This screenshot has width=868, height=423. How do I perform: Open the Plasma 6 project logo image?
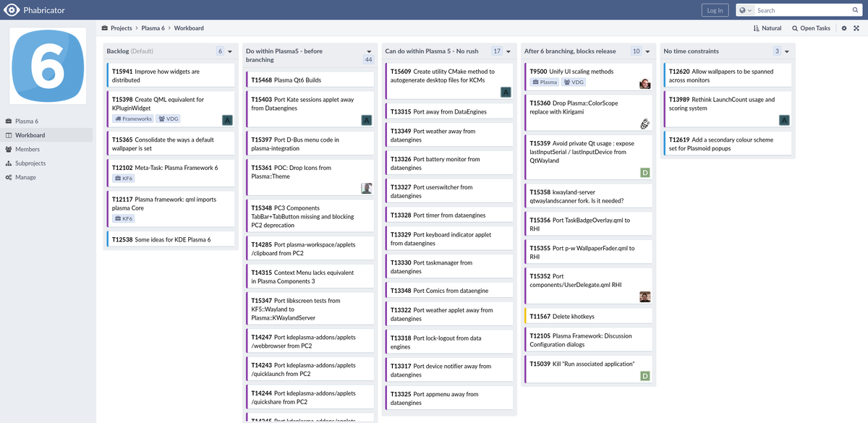pyautogui.click(x=48, y=66)
